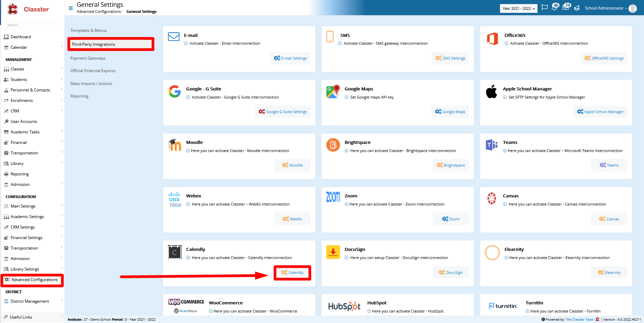This screenshot has height=323, width=644.
Task: Click the Cisco Webex logo
Action: point(175,200)
